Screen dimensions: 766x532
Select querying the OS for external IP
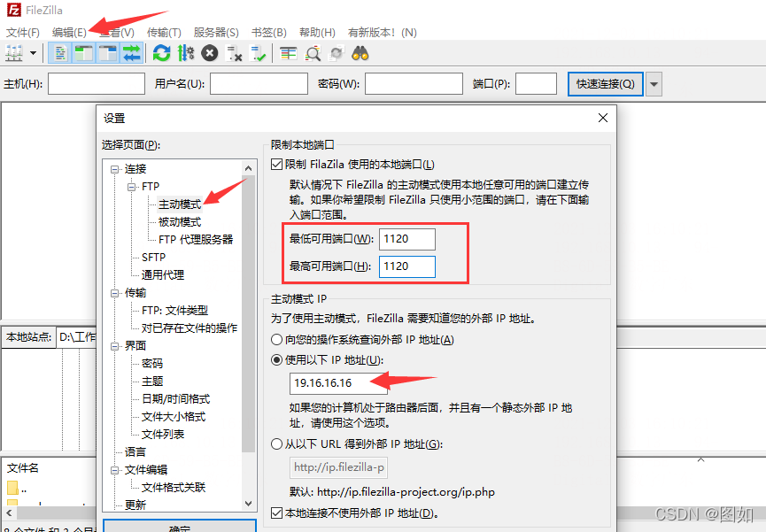275,340
